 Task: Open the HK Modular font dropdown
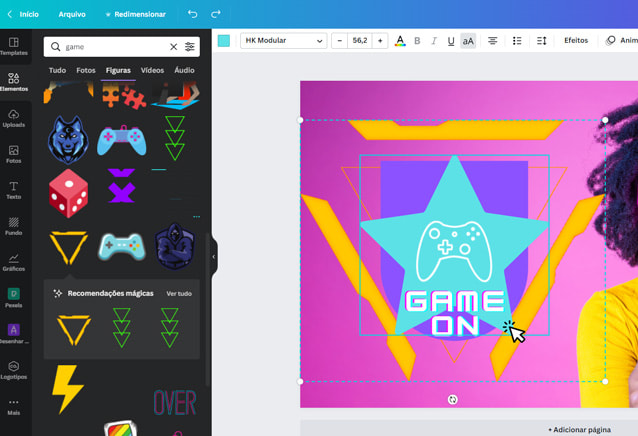[284, 41]
